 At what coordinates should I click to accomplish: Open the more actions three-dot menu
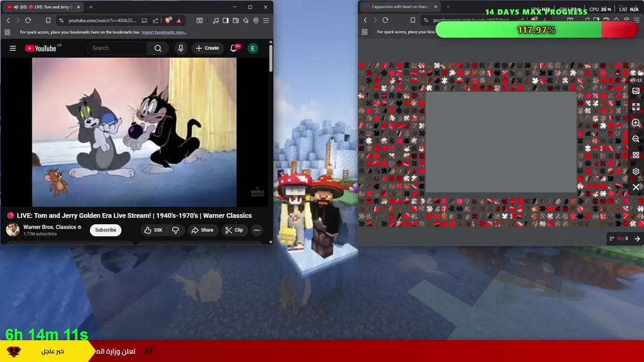[x=257, y=230]
